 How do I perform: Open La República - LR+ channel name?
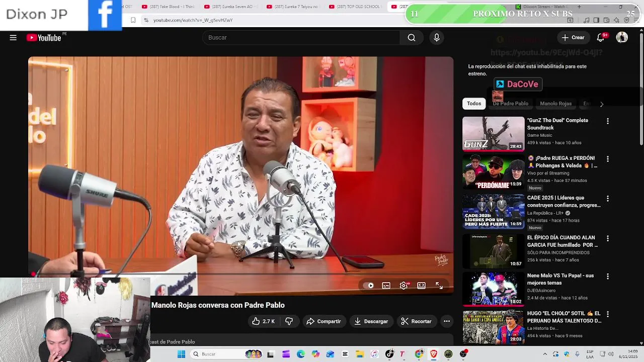pos(545,213)
